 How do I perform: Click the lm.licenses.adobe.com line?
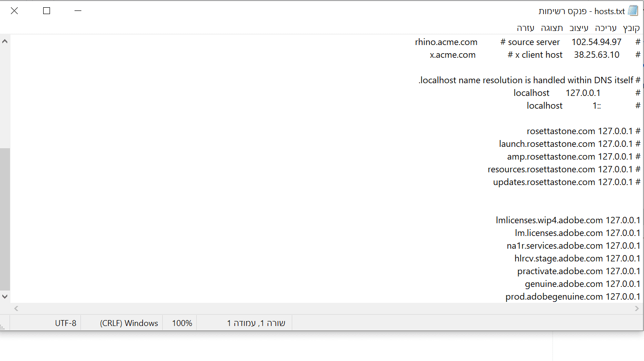(578, 233)
